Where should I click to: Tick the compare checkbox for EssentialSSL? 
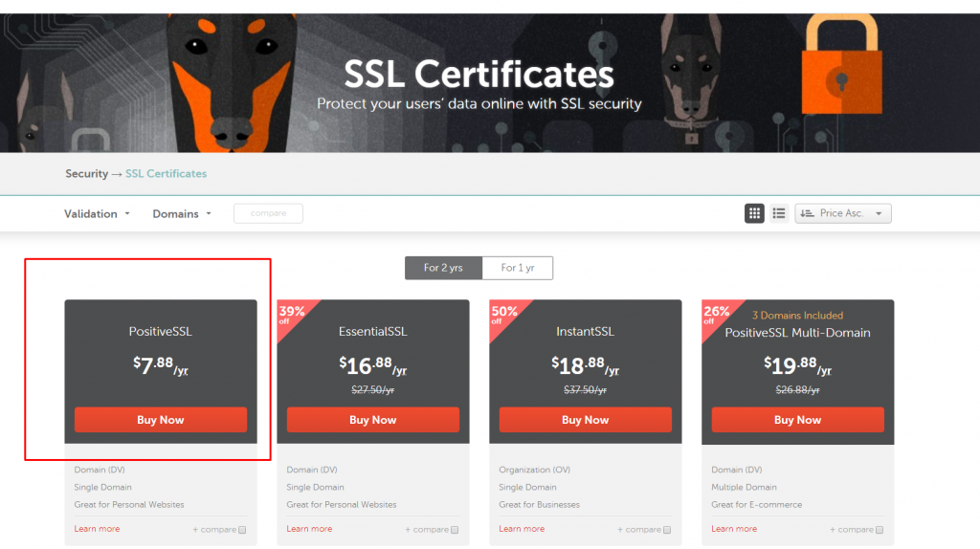tap(455, 530)
